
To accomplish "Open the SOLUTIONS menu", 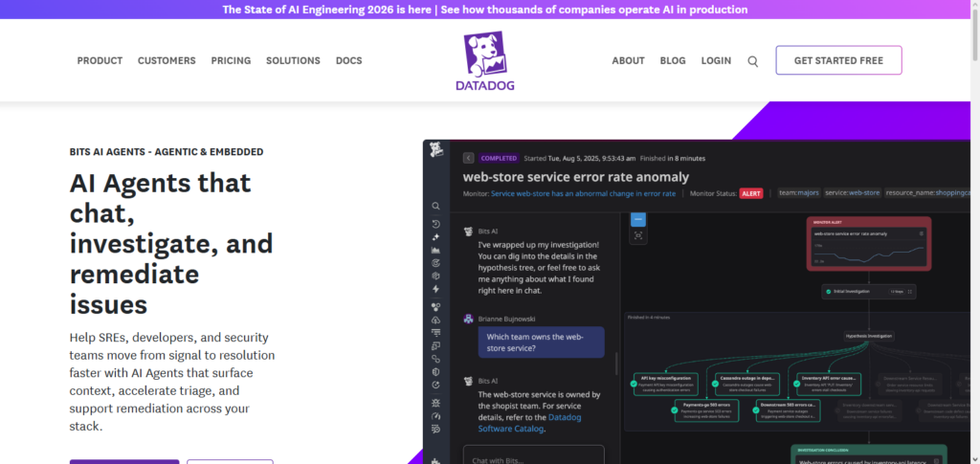I will coord(293,60).
